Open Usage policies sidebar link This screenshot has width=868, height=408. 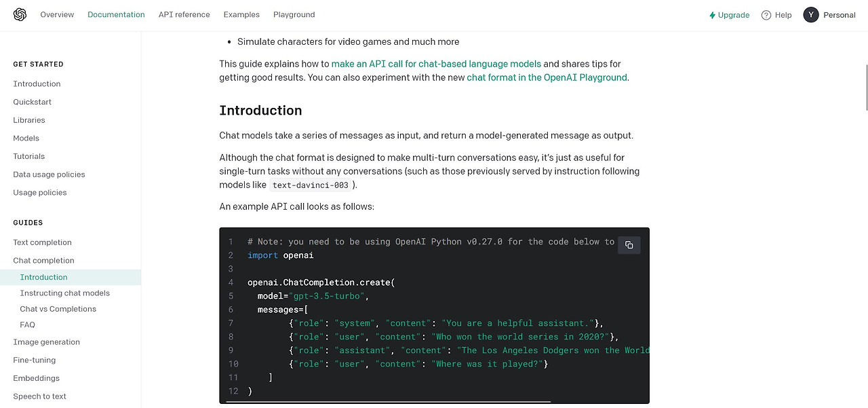[x=40, y=193]
